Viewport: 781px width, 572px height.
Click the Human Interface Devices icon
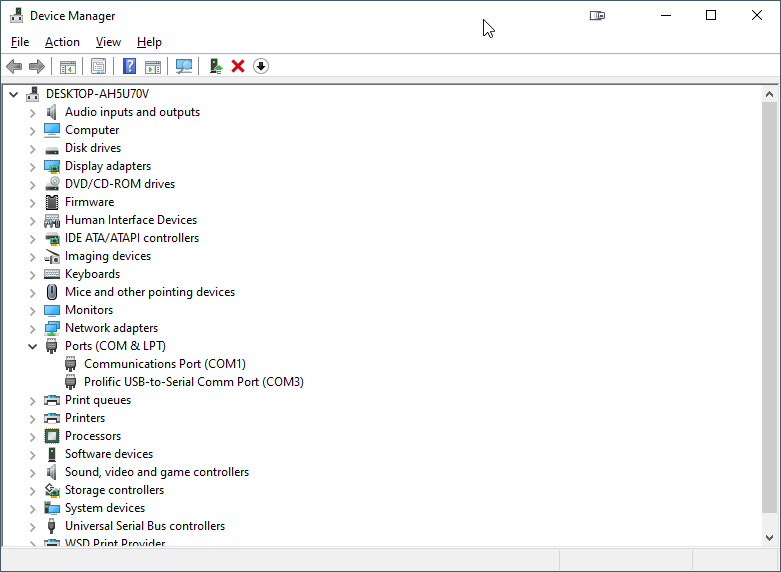click(52, 220)
